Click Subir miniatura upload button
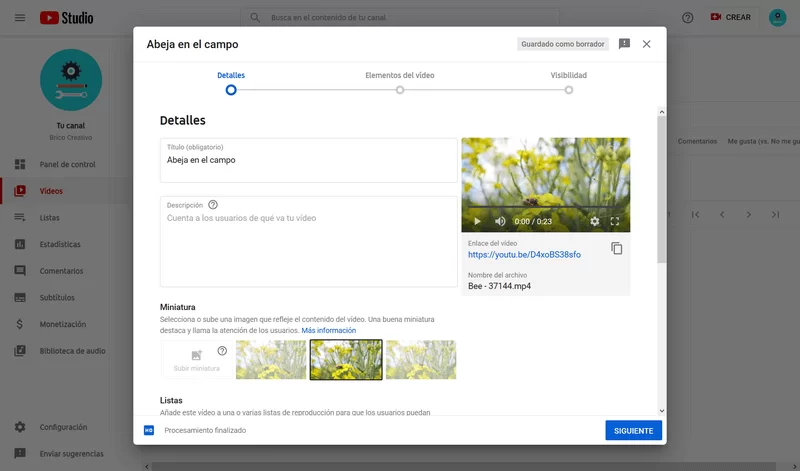The height and width of the screenshot is (471, 800). pyautogui.click(x=196, y=360)
